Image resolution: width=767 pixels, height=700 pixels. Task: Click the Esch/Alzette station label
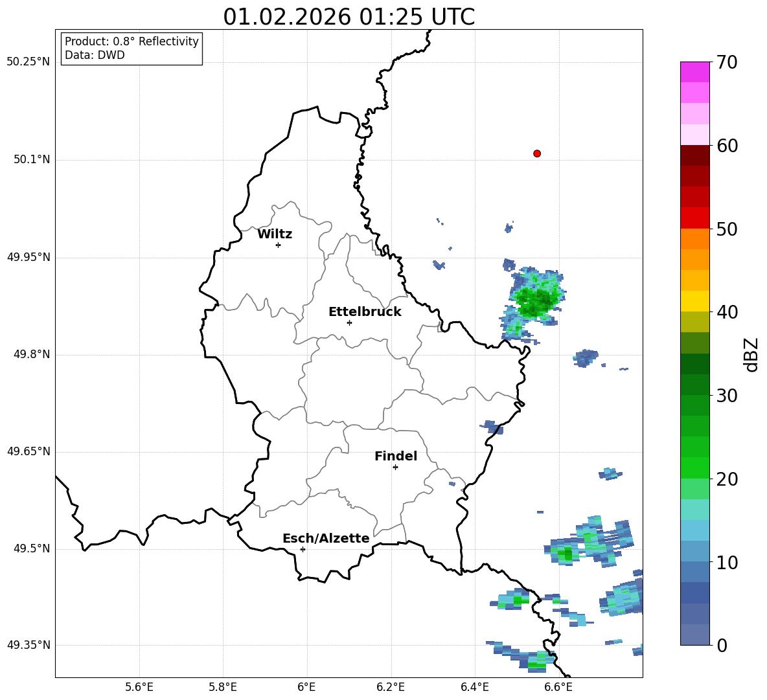click(x=326, y=538)
